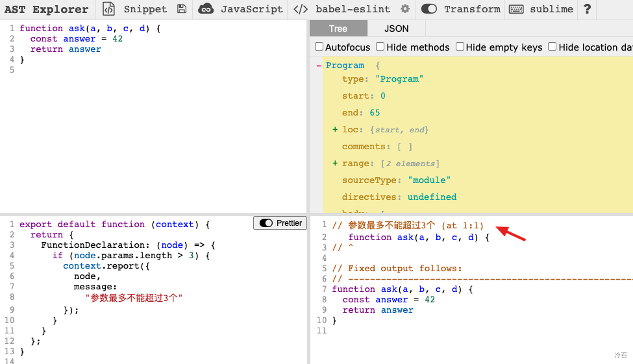Click the parser code brackets icon

(301, 9)
